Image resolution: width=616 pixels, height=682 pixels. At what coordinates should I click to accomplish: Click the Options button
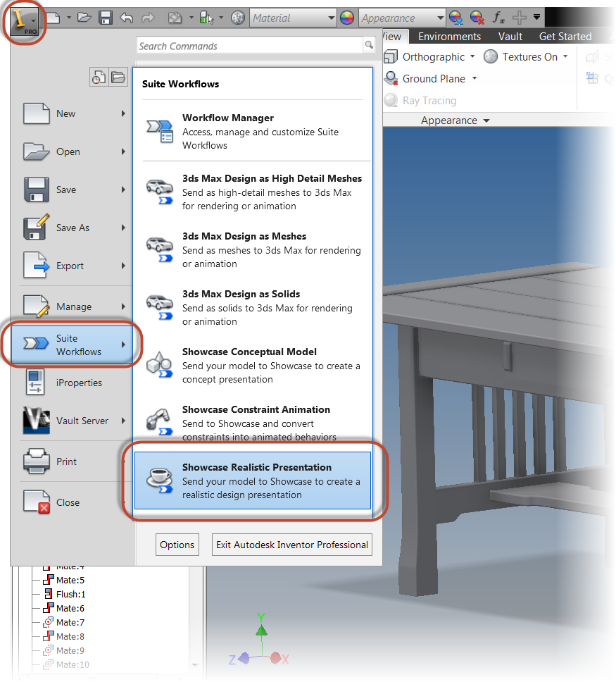click(x=177, y=545)
